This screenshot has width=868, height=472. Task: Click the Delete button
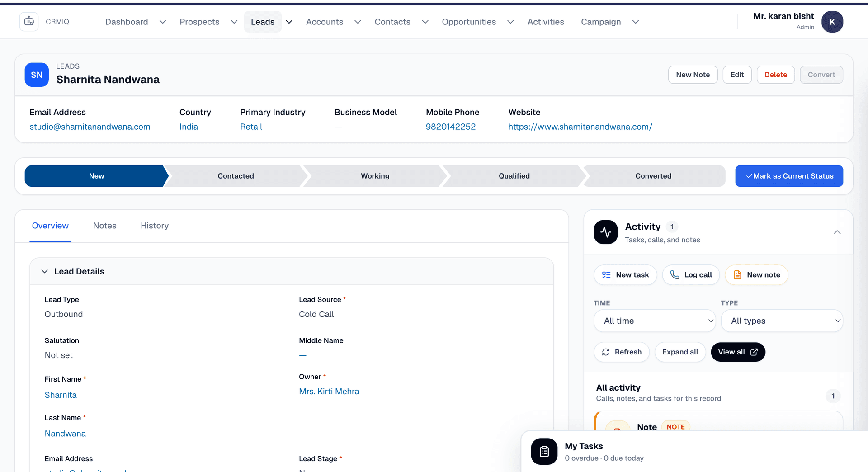(x=776, y=75)
